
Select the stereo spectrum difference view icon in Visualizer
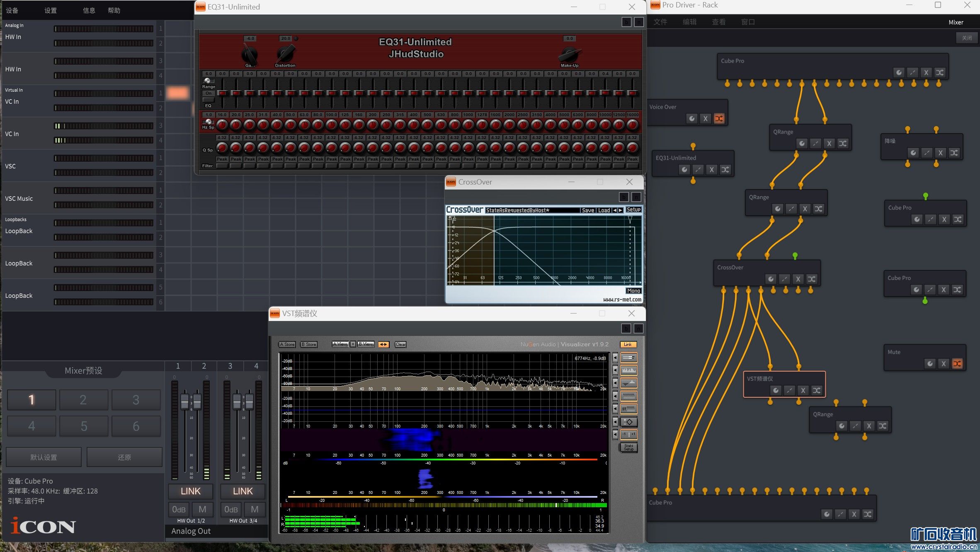pos(628,383)
